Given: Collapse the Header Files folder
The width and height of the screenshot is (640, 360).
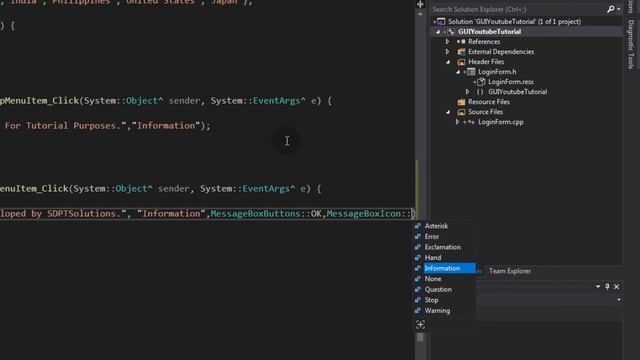Looking at the screenshot, I should (x=448, y=62).
